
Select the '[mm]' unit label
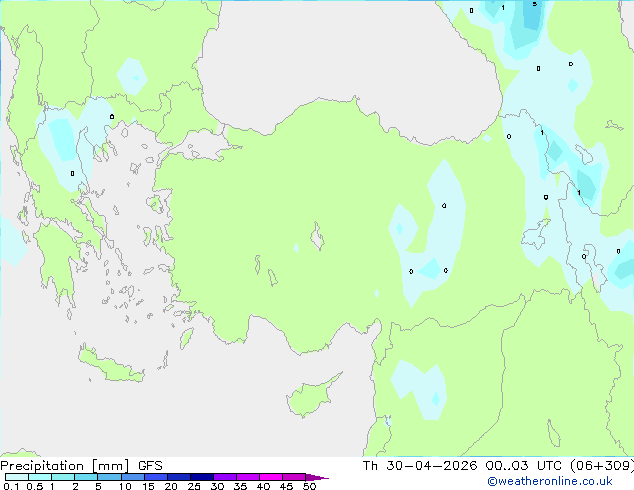click(x=111, y=466)
